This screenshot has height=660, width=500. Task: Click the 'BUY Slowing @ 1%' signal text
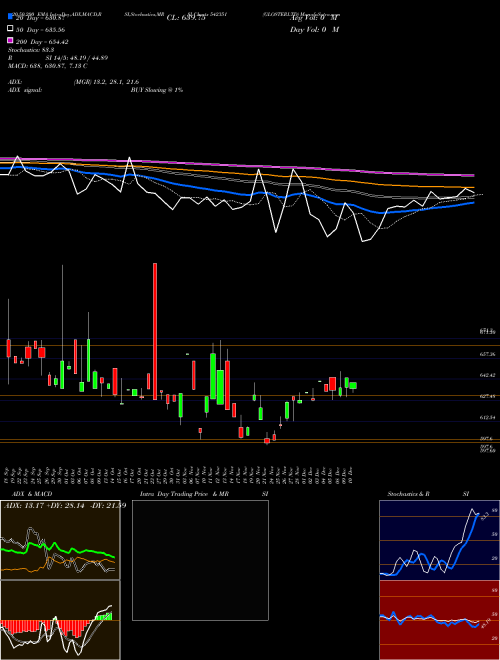157,90
